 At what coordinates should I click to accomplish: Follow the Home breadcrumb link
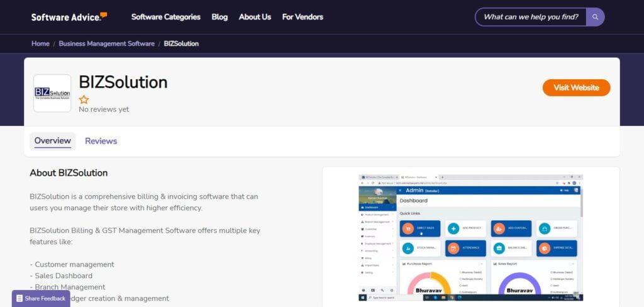coord(40,43)
